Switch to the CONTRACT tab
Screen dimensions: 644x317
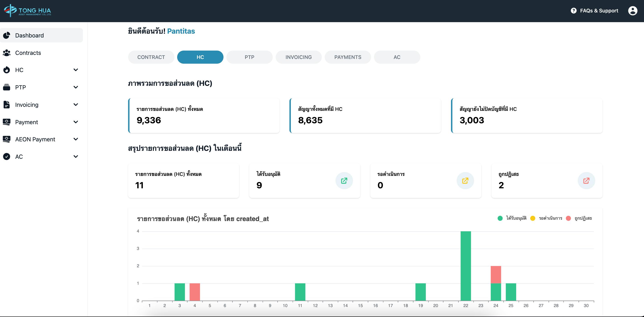(x=151, y=57)
